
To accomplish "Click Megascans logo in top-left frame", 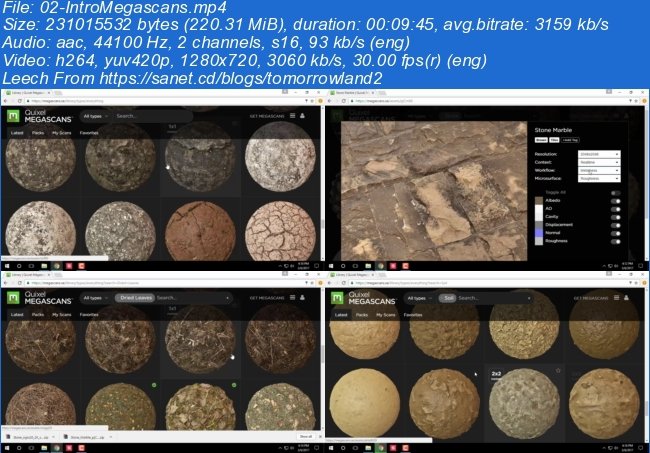I will (x=13, y=116).
